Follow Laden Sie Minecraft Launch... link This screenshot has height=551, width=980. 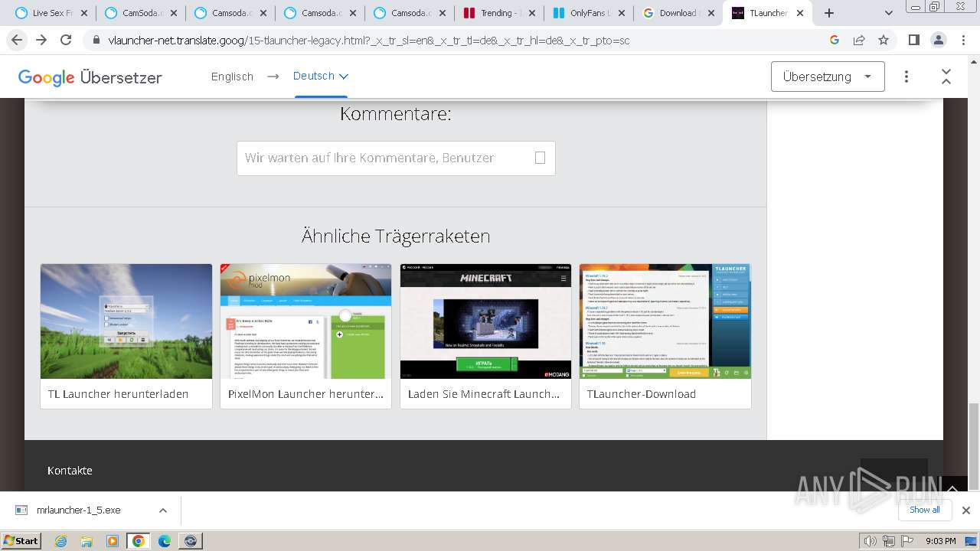coord(484,394)
